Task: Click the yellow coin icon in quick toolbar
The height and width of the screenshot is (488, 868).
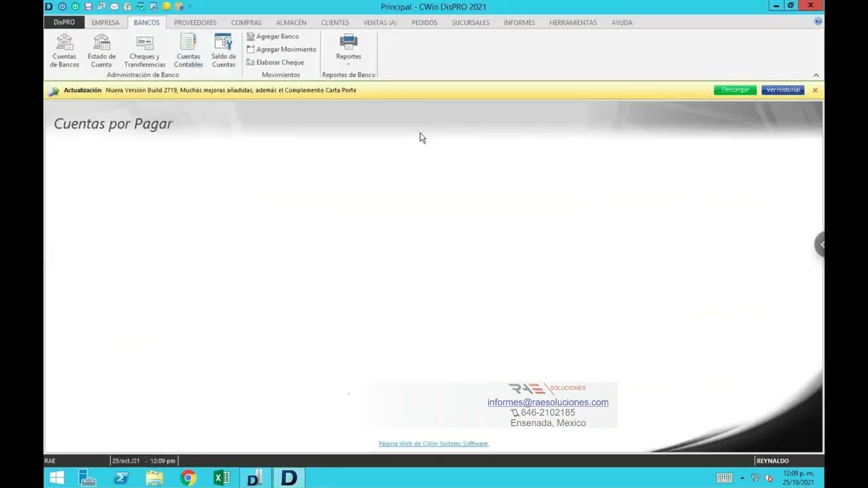Action: (x=166, y=7)
